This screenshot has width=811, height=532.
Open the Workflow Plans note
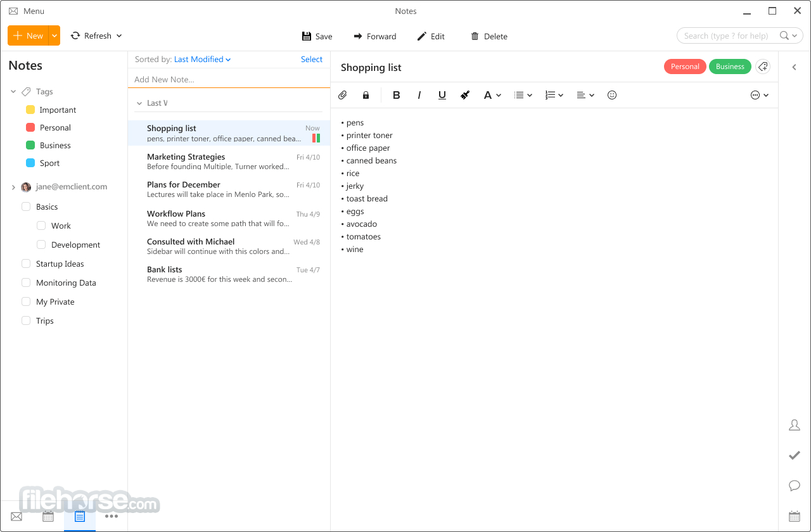[x=229, y=218]
